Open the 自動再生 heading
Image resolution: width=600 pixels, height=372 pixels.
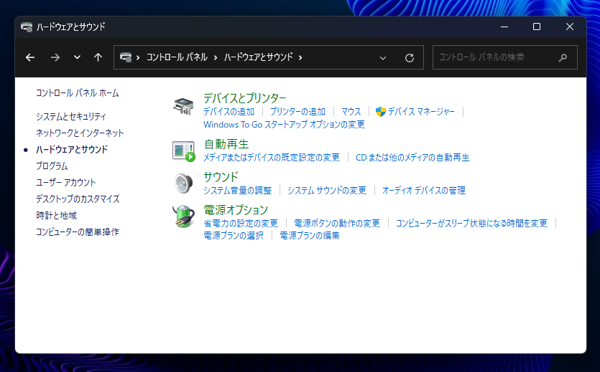[x=226, y=144]
